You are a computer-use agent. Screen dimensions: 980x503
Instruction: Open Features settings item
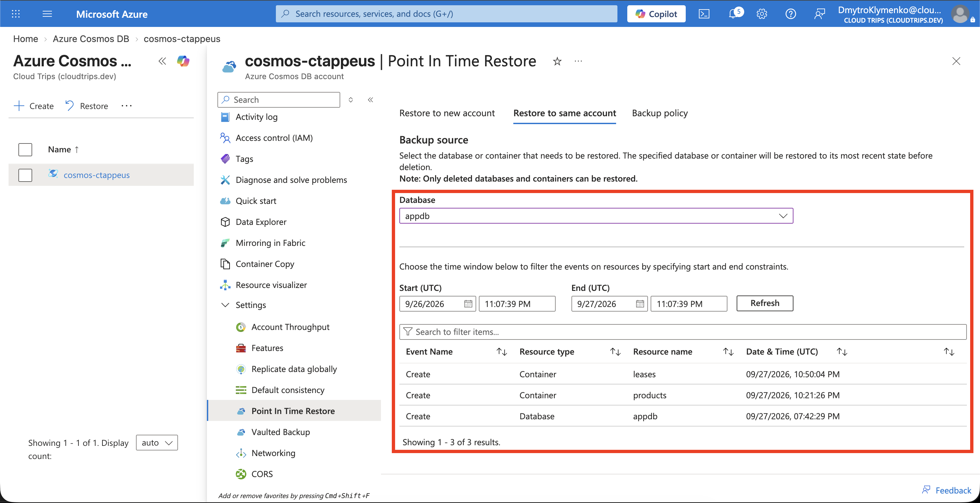pyautogui.click(x=267, y=348)
